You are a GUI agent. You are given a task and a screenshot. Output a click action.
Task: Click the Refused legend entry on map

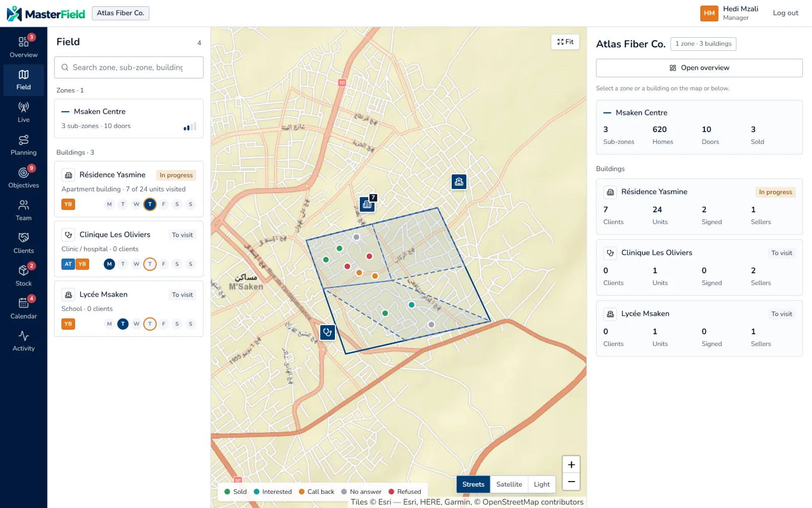[404, 491]
